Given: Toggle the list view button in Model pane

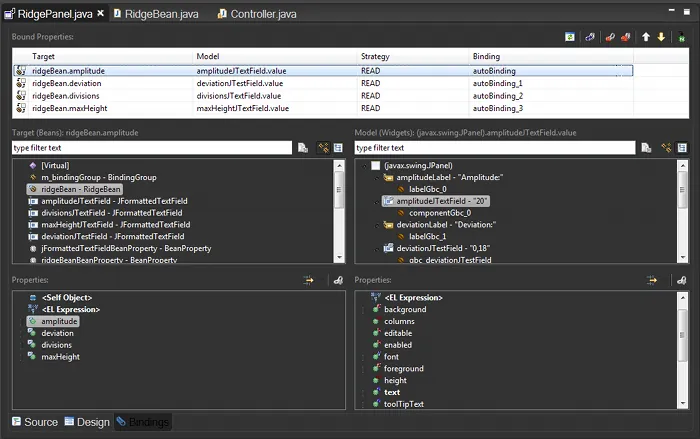Looking at the screenshot, I should pyautogui.click(x=682, y=148).
